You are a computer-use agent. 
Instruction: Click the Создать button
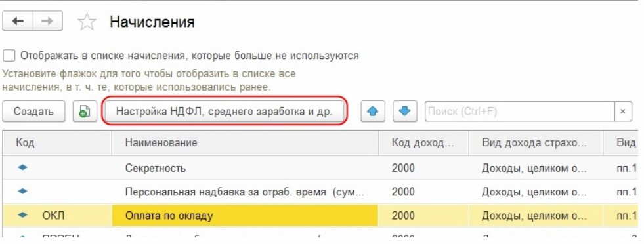[33, 112]
